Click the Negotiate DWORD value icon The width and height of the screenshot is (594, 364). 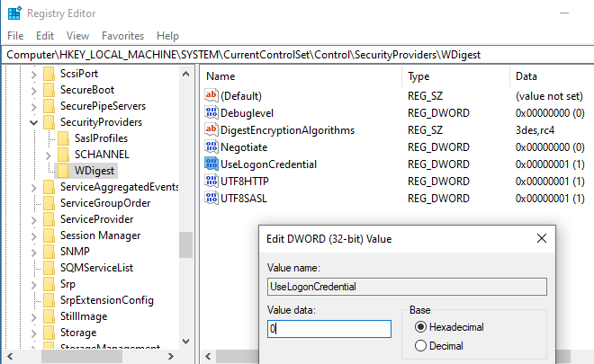click(x=212, y=146)
